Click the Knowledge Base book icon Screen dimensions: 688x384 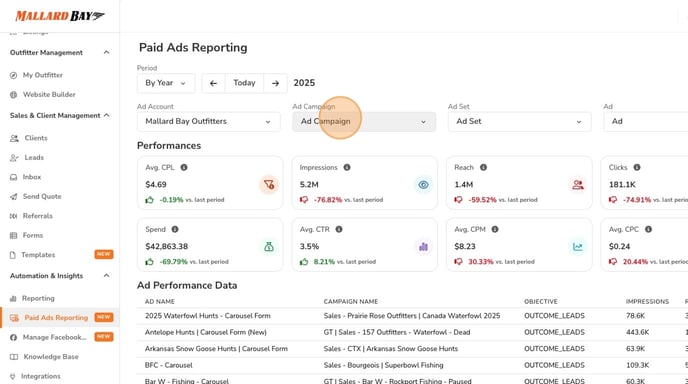coord(14,357)
